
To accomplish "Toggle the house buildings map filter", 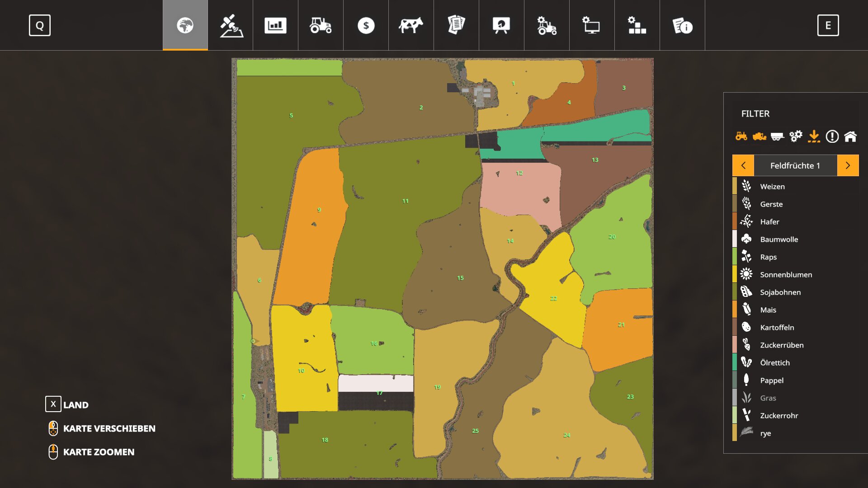I will pyautogui.click(x=850, y=136).
